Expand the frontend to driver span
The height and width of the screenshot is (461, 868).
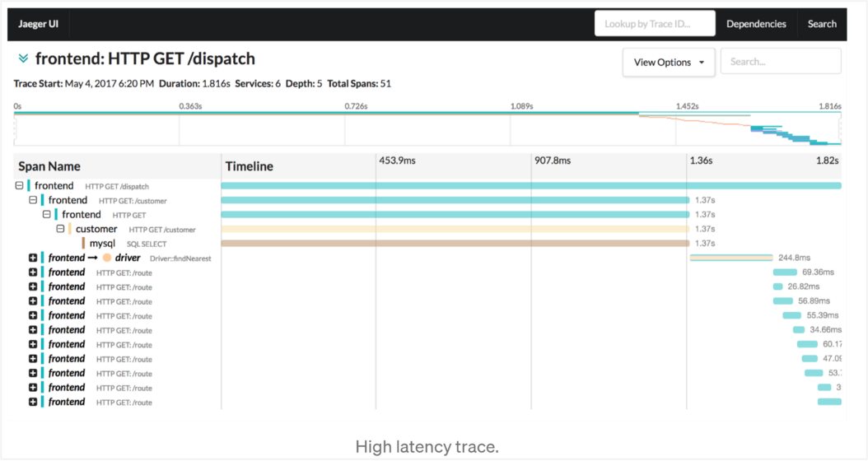tap(33, 258)
